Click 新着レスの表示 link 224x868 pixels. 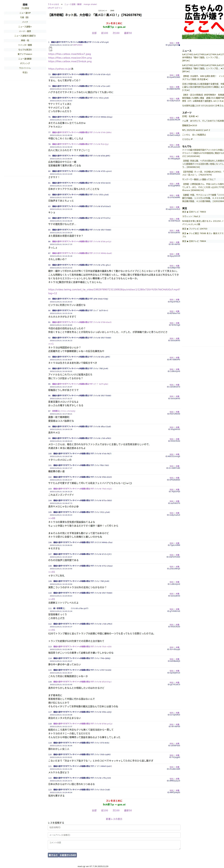coord(114,819)
